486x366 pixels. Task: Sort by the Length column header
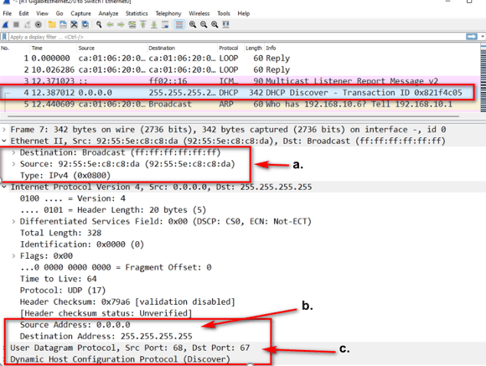(254, 48)
